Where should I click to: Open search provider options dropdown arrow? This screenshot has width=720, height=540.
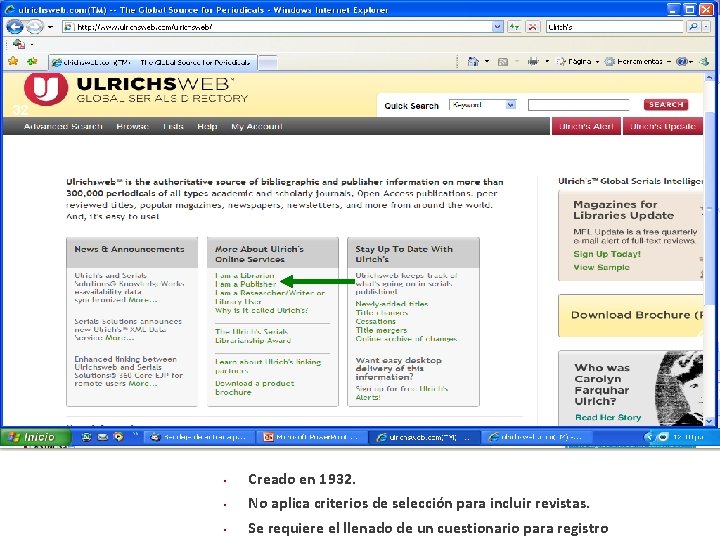click(706, 27)
